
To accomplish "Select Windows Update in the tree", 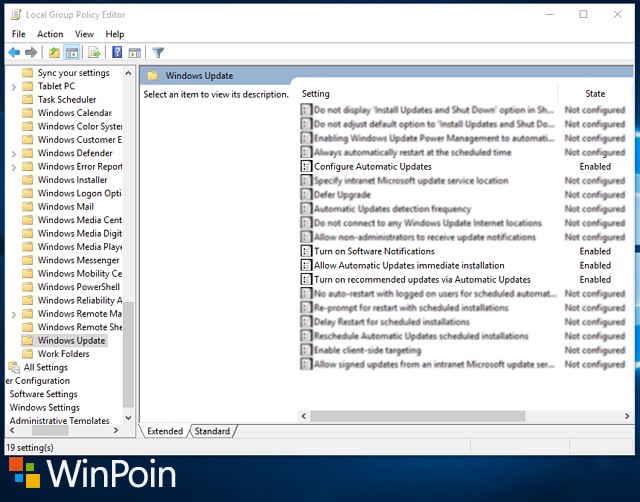I will tap(71, 340).
